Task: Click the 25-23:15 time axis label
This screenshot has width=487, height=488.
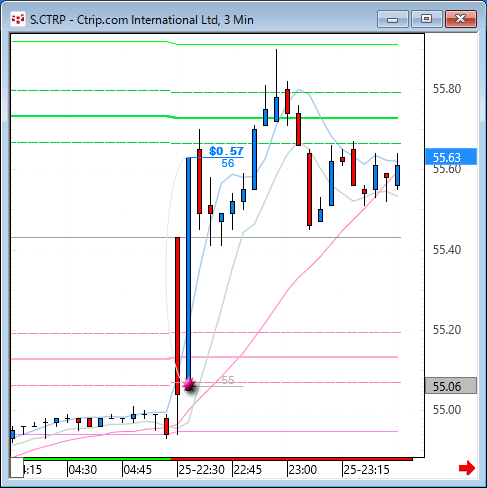Action: [x=366, y=470]
